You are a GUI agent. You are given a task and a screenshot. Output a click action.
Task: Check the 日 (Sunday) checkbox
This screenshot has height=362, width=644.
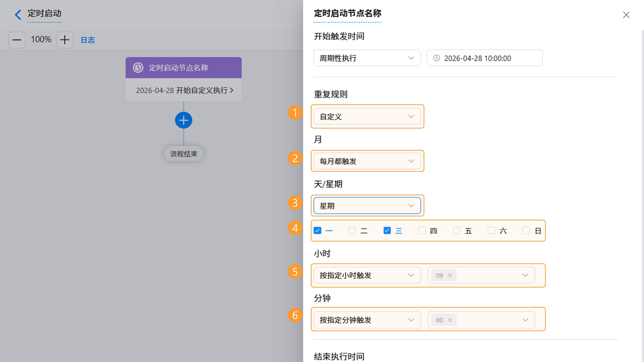coord(526,230)
